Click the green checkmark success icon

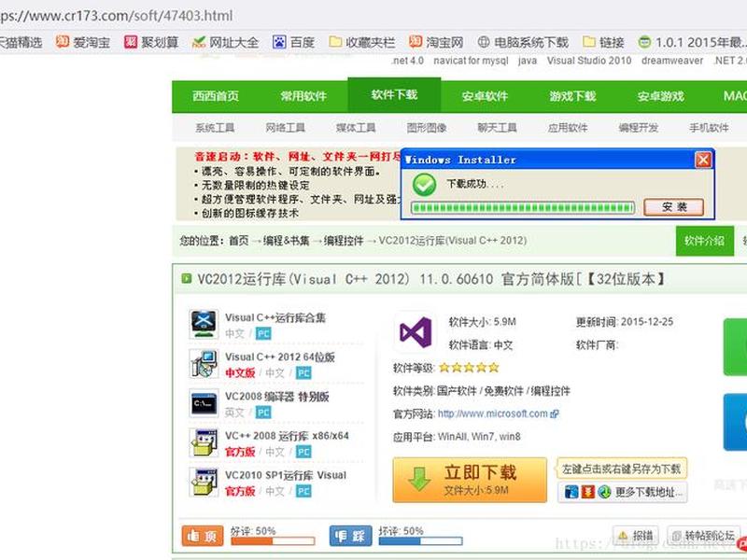424,185
